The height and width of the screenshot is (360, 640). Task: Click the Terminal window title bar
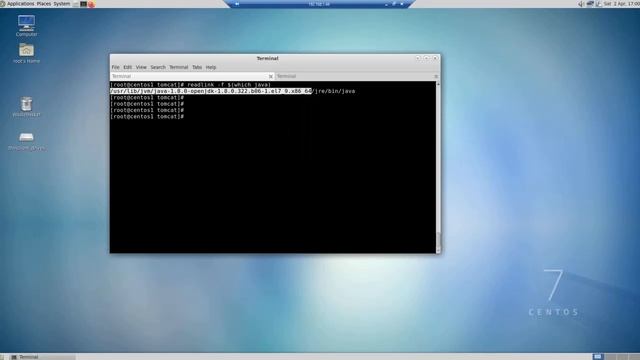[267, 58]
